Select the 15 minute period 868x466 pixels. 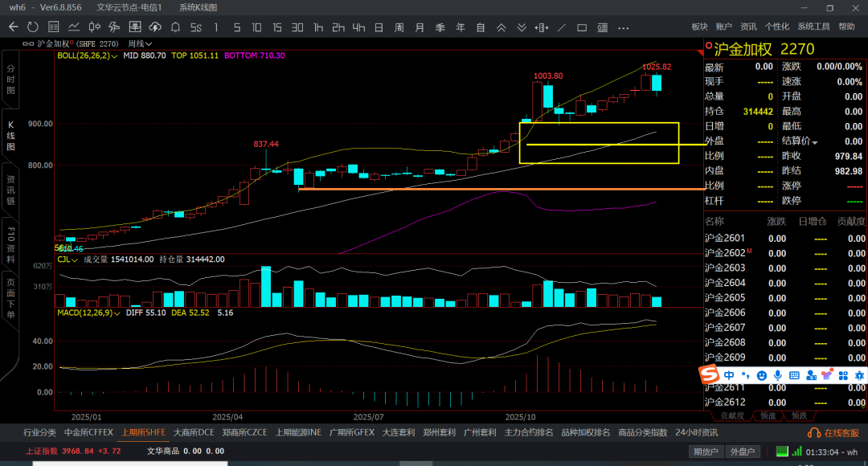(276, 27)
